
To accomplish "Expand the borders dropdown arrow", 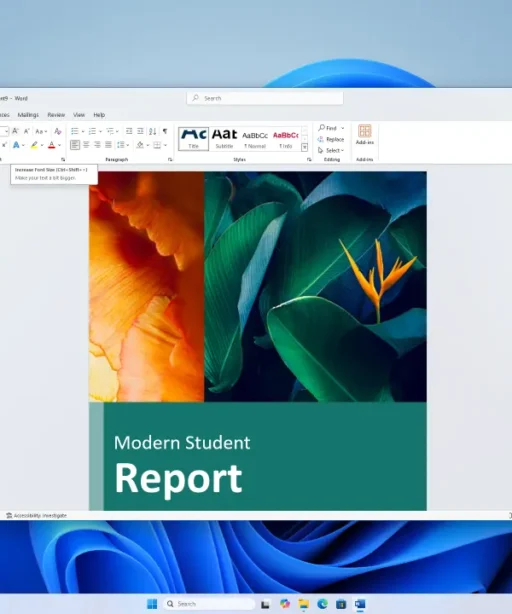I will click(x=165, y=145).
